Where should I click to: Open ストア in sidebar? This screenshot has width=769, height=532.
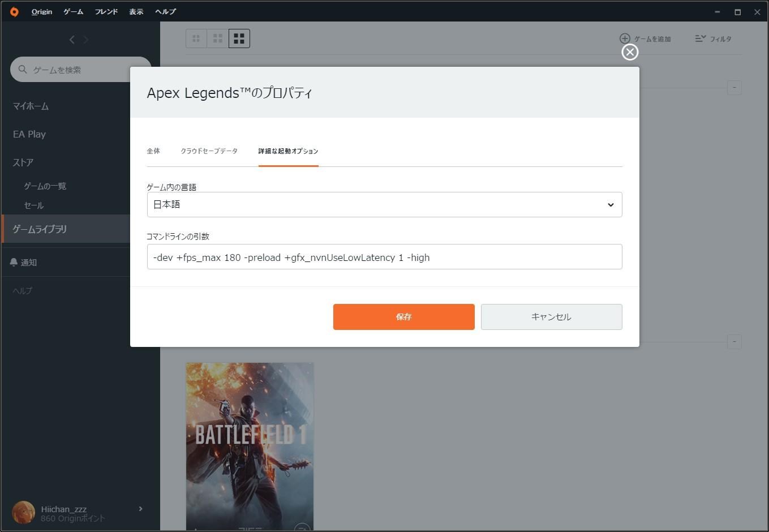pos(23,162)
